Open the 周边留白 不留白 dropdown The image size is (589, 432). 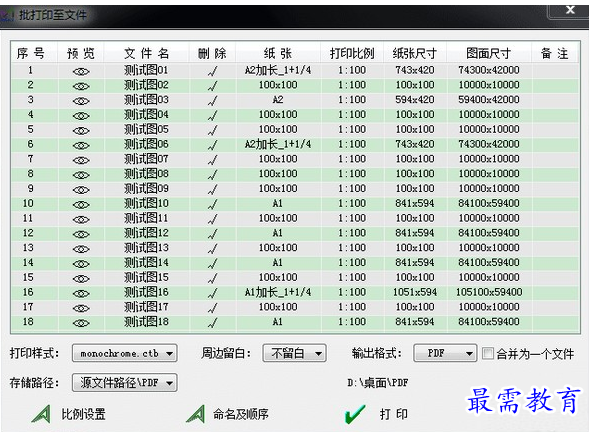tap(294, 353)
